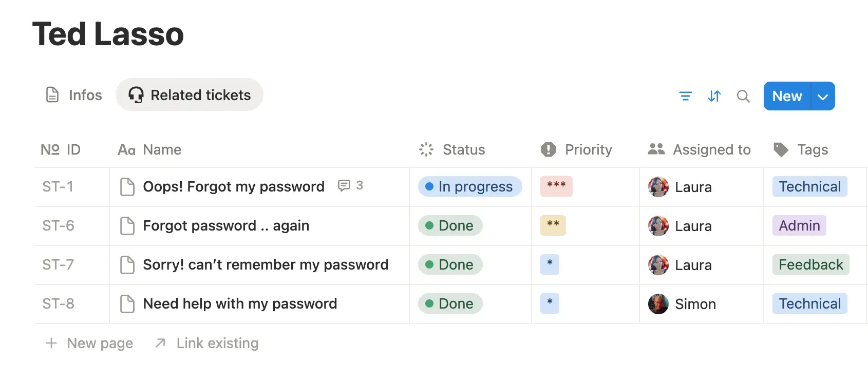The height and width of the screenshot is (382, 868).
Task: Open the sort options icon
Action: tap(714, 96)
